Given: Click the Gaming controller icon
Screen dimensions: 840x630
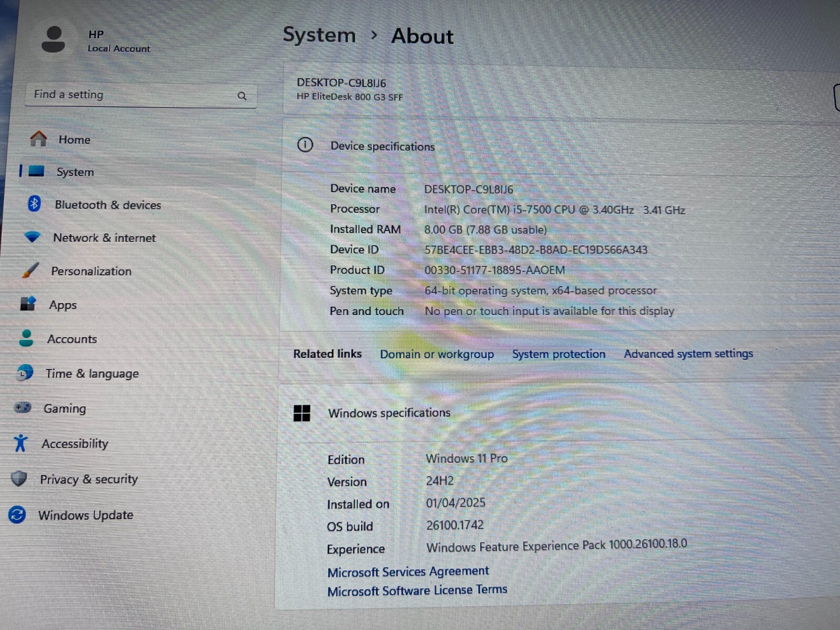Looking at the screenshot, I should (x=23, y=407).
